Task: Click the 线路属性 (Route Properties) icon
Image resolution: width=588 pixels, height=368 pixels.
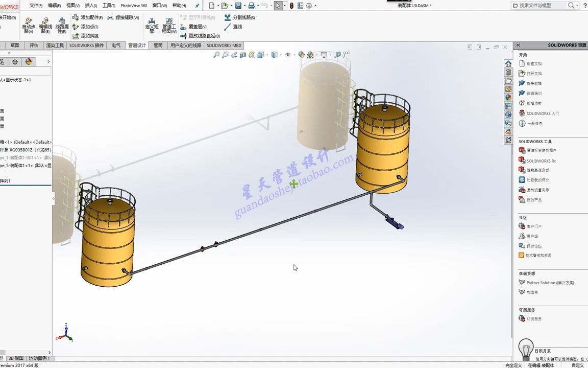Action: (x=61, y=24)
